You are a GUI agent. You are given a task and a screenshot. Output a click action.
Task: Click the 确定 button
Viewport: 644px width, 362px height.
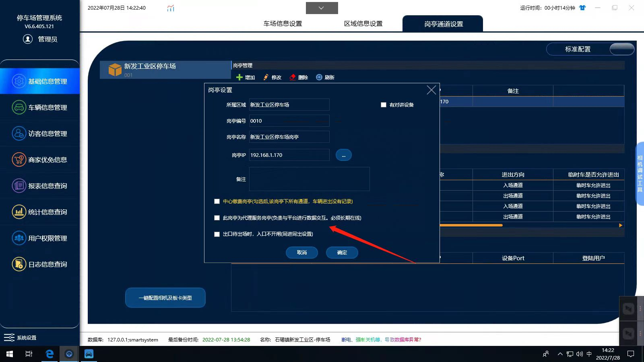pyautogui.click(x=342, y=253)
